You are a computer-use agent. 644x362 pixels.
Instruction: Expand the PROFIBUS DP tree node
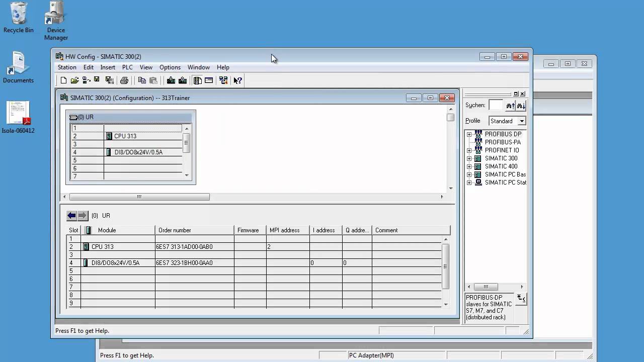(469, 134)
